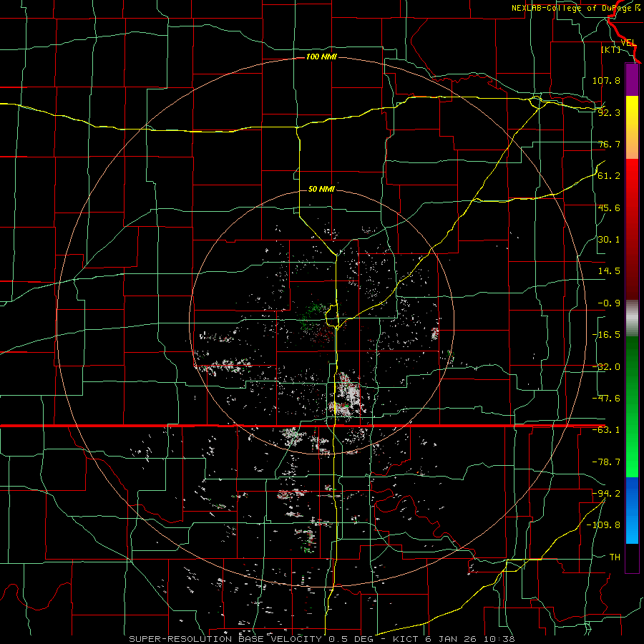
Task: Click the 76.7 velocity scale value
Action: 609,144
